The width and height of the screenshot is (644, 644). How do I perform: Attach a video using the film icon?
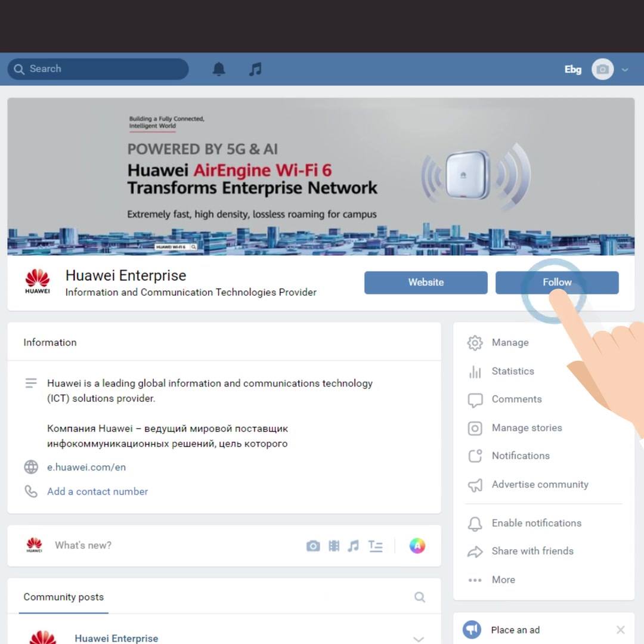[x=334, y=546]
